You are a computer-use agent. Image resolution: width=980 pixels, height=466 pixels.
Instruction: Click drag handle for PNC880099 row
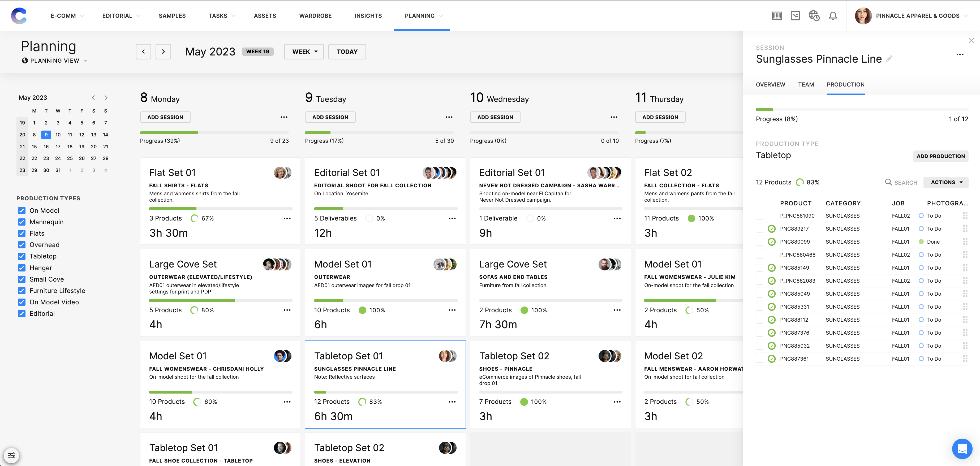click(965, 241)
